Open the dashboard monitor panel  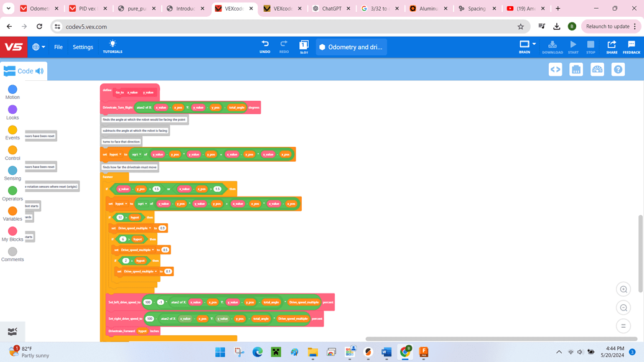(x=597, y=69)
